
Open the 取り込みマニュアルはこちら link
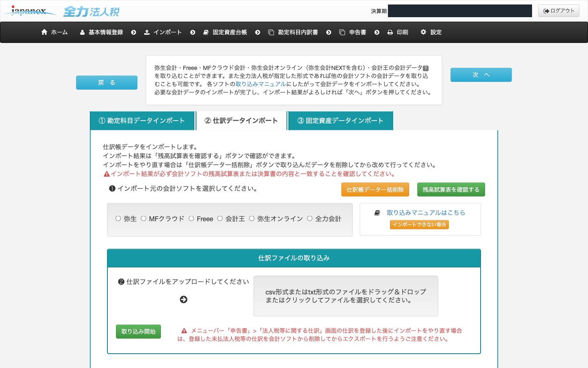(x=426, y=213)
